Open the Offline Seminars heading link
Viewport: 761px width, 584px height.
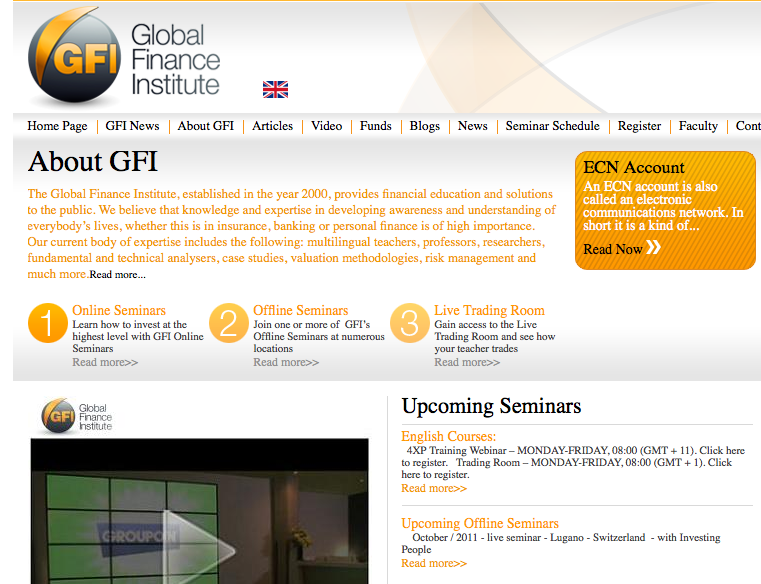301,310
